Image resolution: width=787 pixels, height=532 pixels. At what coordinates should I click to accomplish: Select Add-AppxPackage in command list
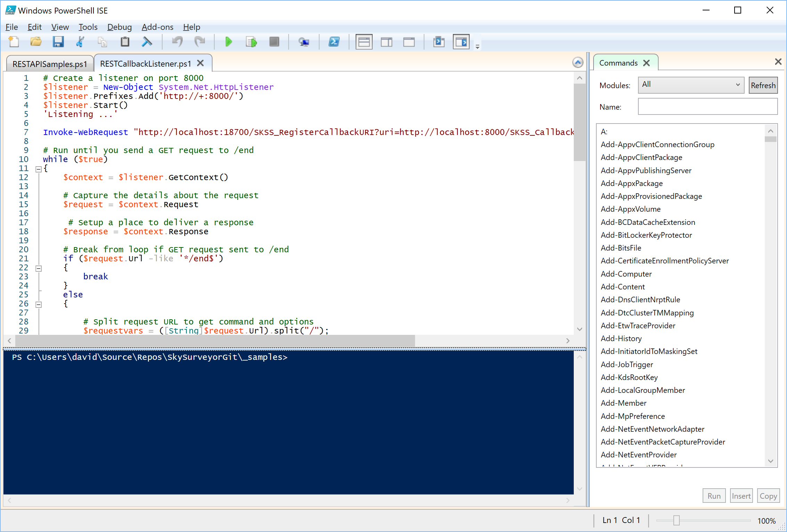click(632, 183)
